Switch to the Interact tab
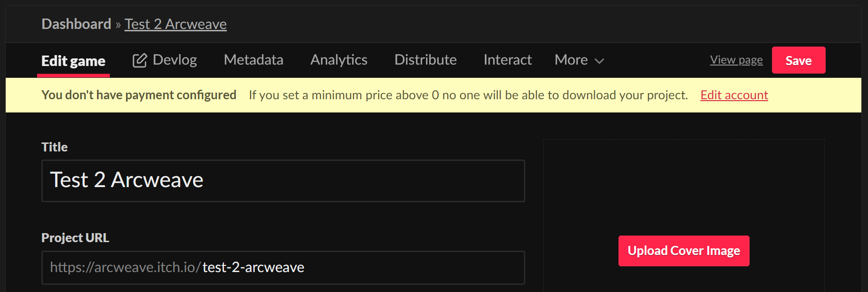 507,60
